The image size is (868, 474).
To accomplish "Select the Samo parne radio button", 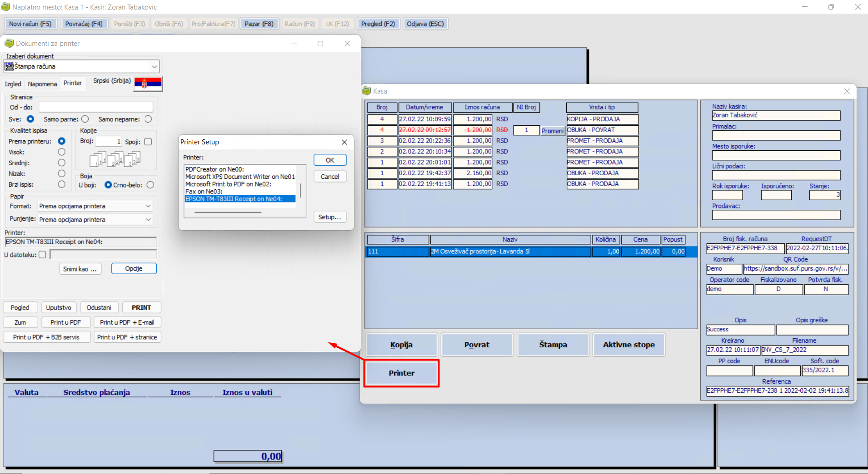I will (85, 119).
